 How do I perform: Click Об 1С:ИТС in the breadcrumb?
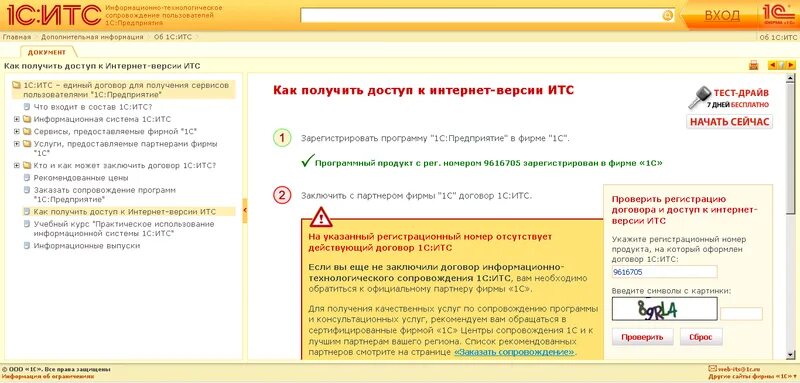point(173,37)
